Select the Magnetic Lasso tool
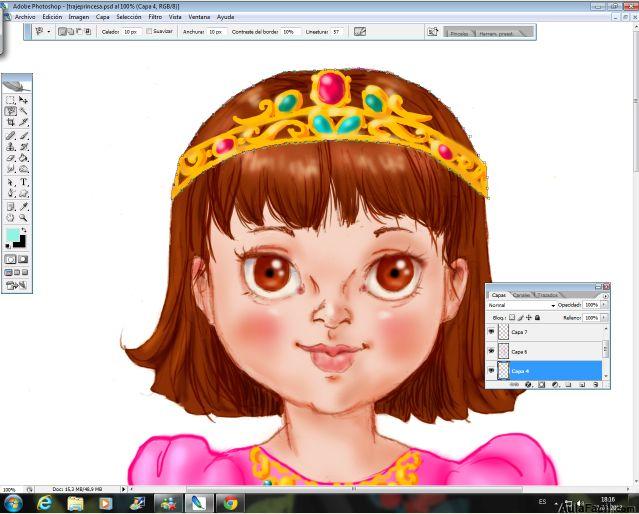The height and width of the screenshot is (514, 639). point(10,111)
